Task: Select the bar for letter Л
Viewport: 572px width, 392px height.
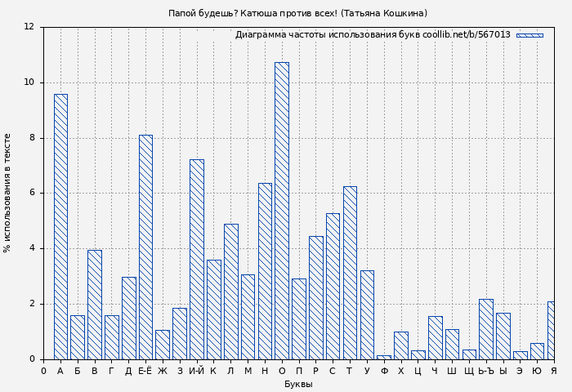Action: [230, 292]
